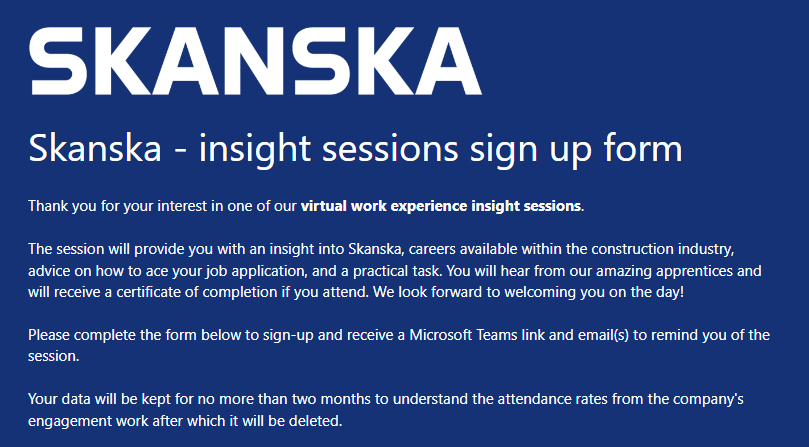Click the form title heading
Viewport: 809px width, 447px height.
click(x=355, y=150)
